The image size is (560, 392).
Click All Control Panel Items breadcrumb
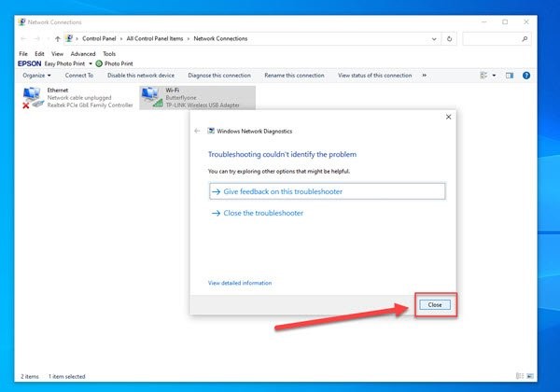coord(155,38)
